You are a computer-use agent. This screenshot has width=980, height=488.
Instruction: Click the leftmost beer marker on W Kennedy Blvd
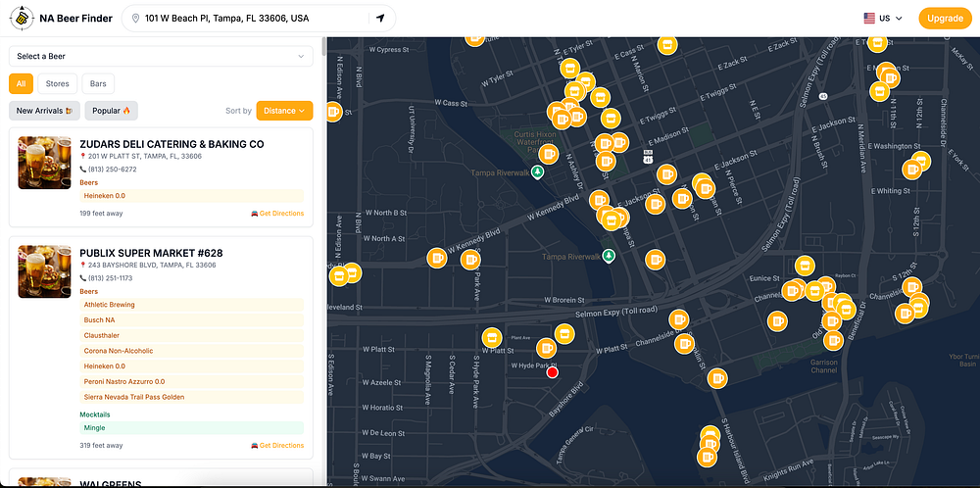437,258
